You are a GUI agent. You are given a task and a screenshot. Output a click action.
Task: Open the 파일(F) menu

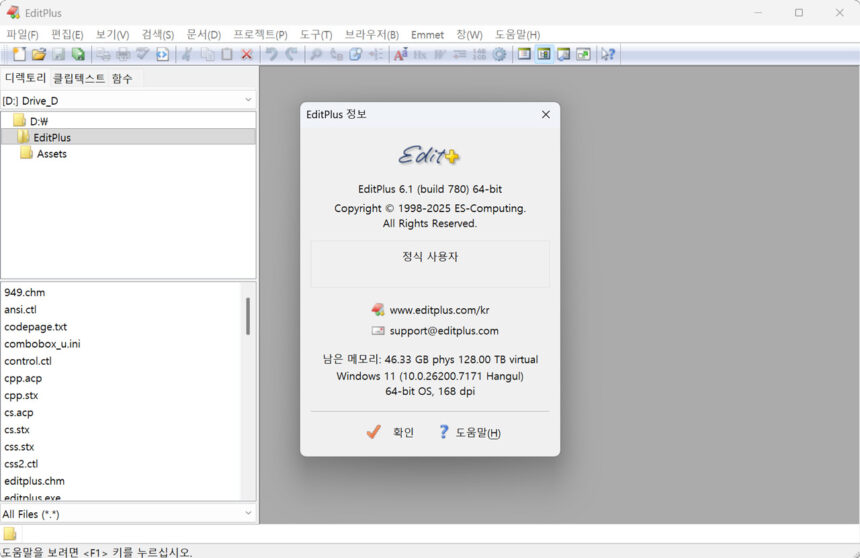coord(22,35)
